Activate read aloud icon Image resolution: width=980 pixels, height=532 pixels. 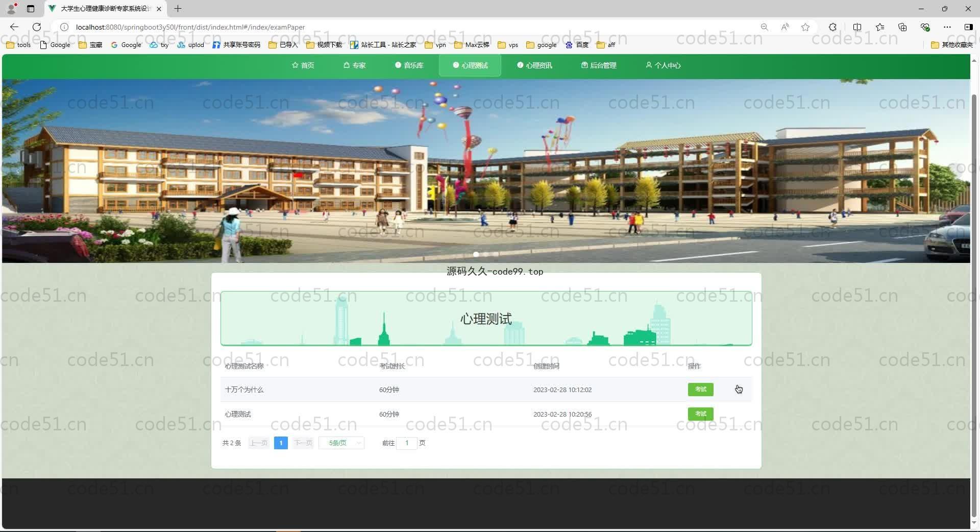[x=785, y=27]
